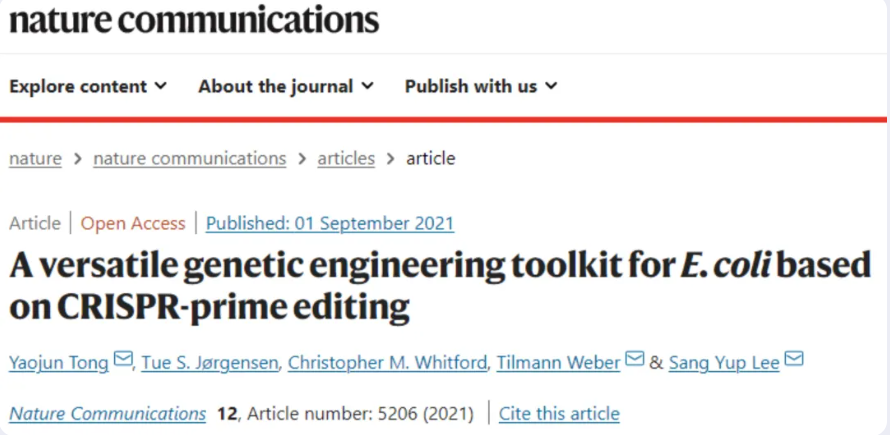Go to articles breadcrumb link
The image size is (890, 435).
(346, 158)
